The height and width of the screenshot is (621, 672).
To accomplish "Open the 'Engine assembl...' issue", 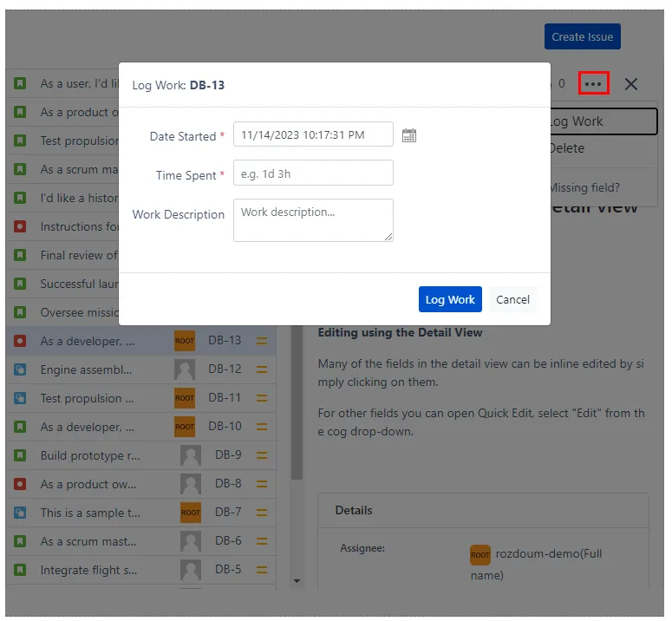I will point(86,369).
